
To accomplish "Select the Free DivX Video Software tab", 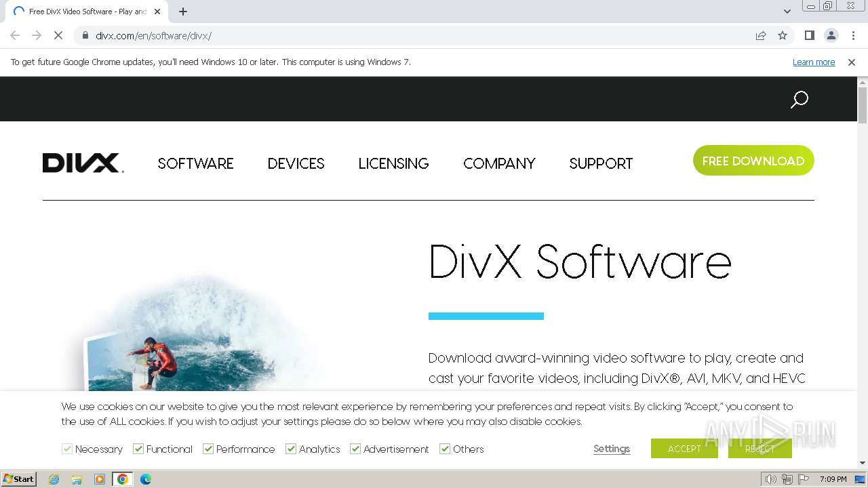I will pos(87,12).
